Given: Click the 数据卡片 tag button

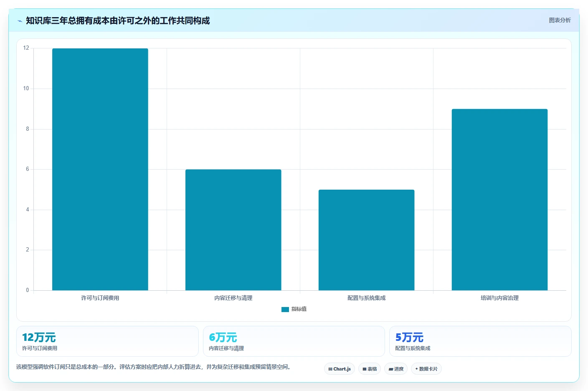Looking at the screenshot, I should (x=426, y=369).
